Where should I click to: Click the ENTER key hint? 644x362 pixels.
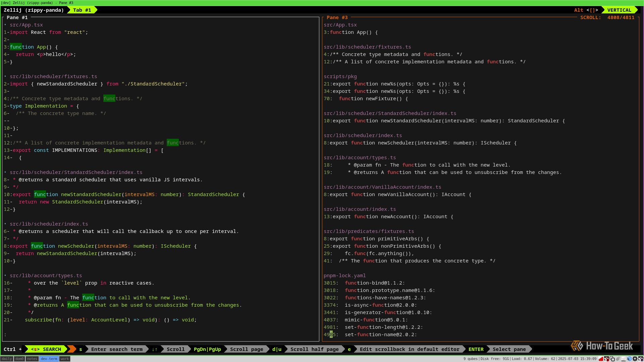point(476,349)
